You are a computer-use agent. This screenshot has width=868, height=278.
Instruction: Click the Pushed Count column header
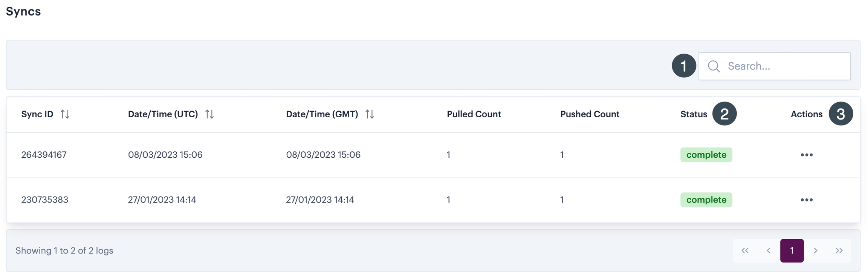pyautogui.click(x=590, y=114)
